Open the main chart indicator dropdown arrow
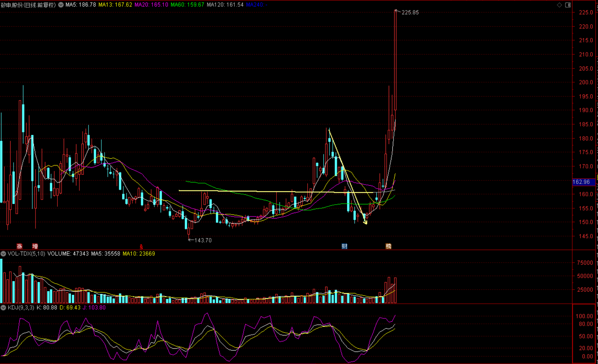Screen dimensions: 598x364 click(61, 5)
